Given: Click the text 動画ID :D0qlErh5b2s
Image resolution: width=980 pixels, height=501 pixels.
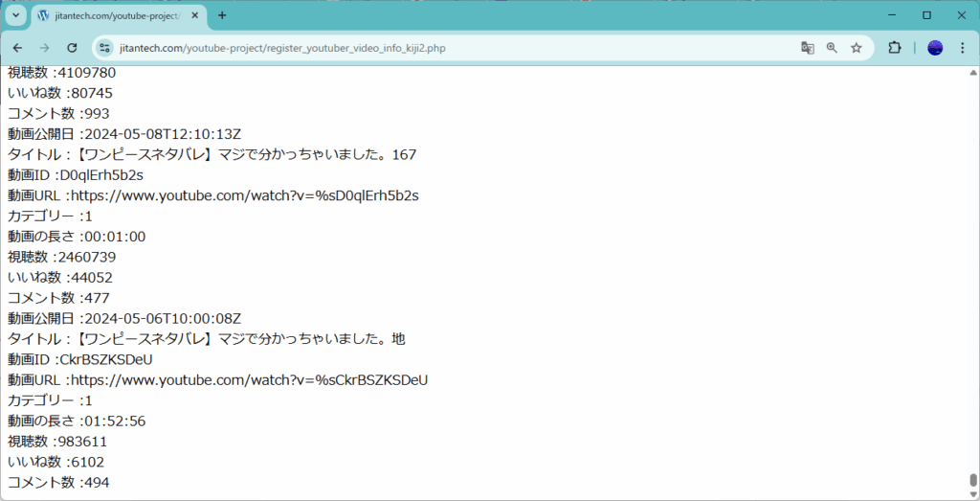Looking at the screenshot, I should [76, 175].
